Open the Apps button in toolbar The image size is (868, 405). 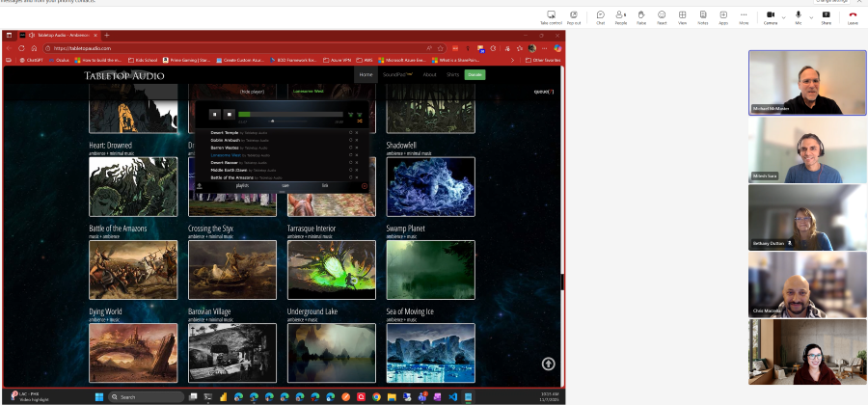[723, 17]
